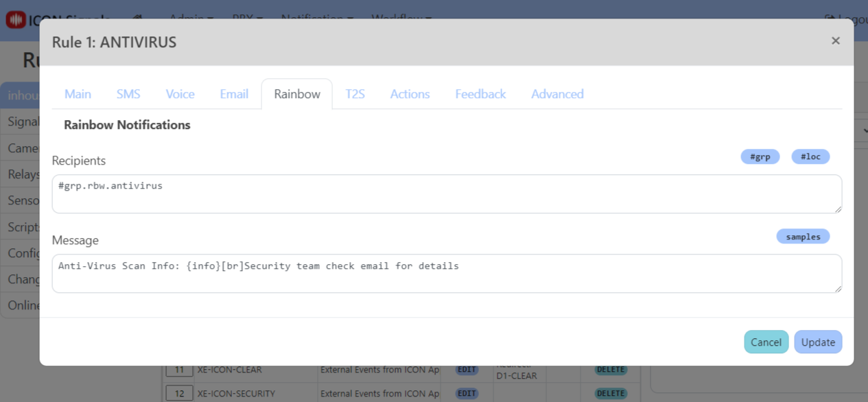Screen dimensions: 868x402
Task: Insert a group with the #grp pill
Action: [x=760, y=156]
